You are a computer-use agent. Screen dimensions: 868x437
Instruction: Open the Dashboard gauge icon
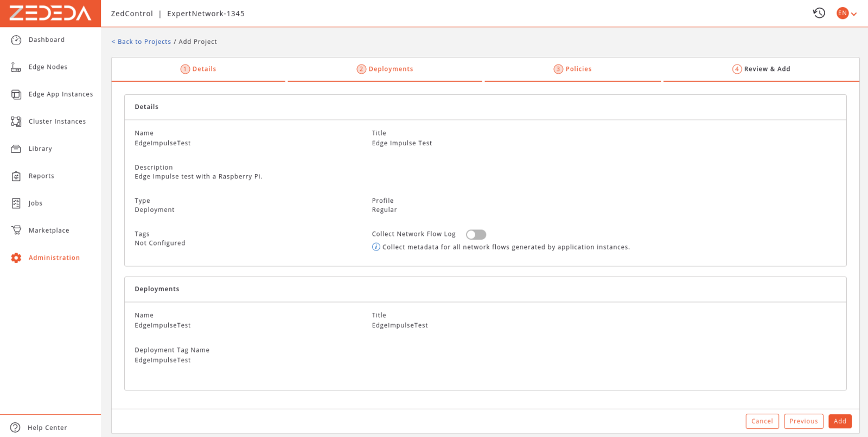[16, 40]
